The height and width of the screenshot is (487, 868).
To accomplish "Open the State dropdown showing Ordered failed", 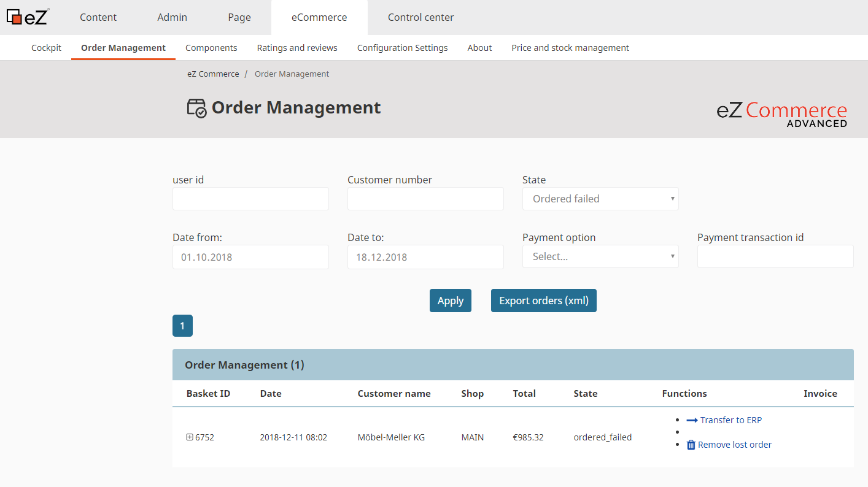I will click(x=600, y=199).
